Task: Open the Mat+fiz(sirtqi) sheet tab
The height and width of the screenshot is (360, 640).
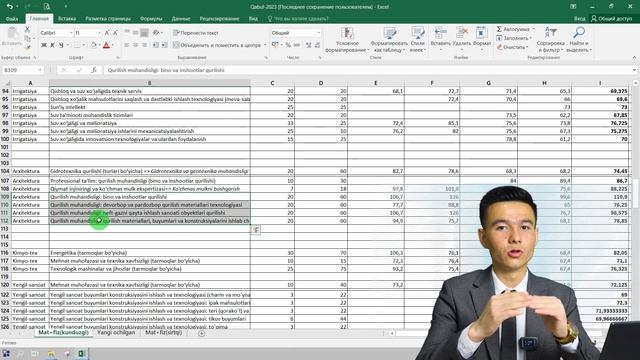Action: point(163,333)
